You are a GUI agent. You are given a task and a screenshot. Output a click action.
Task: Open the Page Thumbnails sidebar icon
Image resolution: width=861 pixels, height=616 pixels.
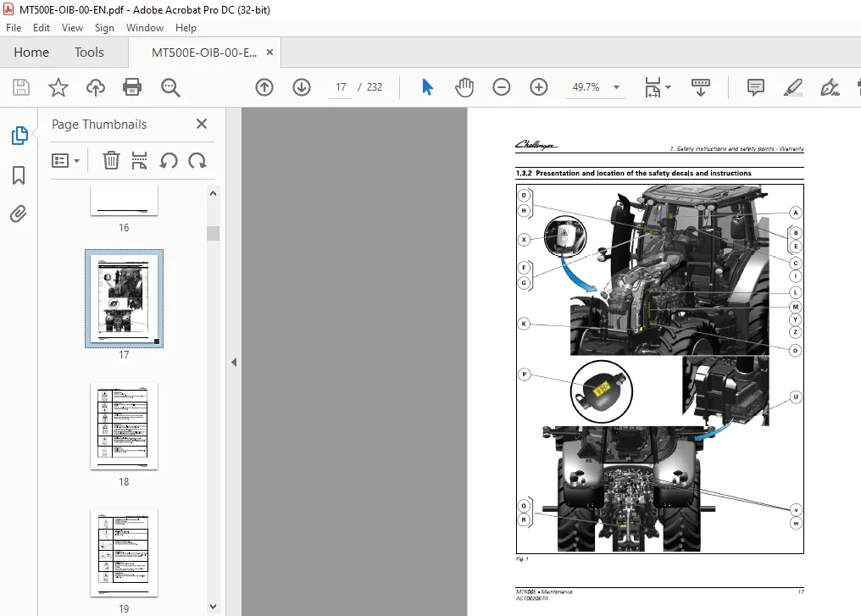tap(19, 135)
